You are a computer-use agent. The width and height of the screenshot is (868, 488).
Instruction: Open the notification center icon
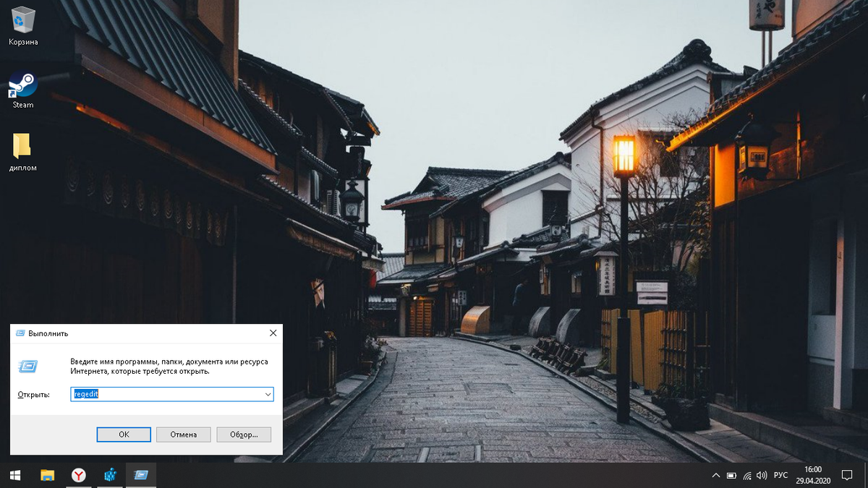[x=847, y=476]
